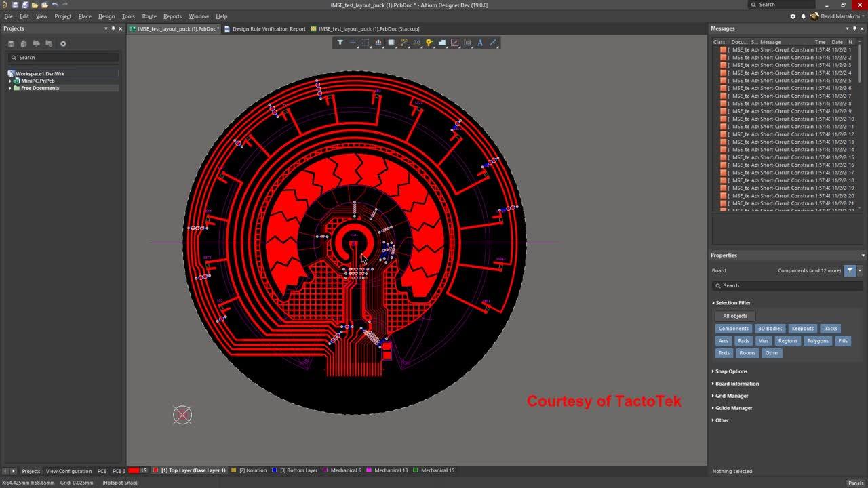The height and width of the screenshot is (488, 868).
Task: Click the Undo arrow icon
Action: coord(55,5)
